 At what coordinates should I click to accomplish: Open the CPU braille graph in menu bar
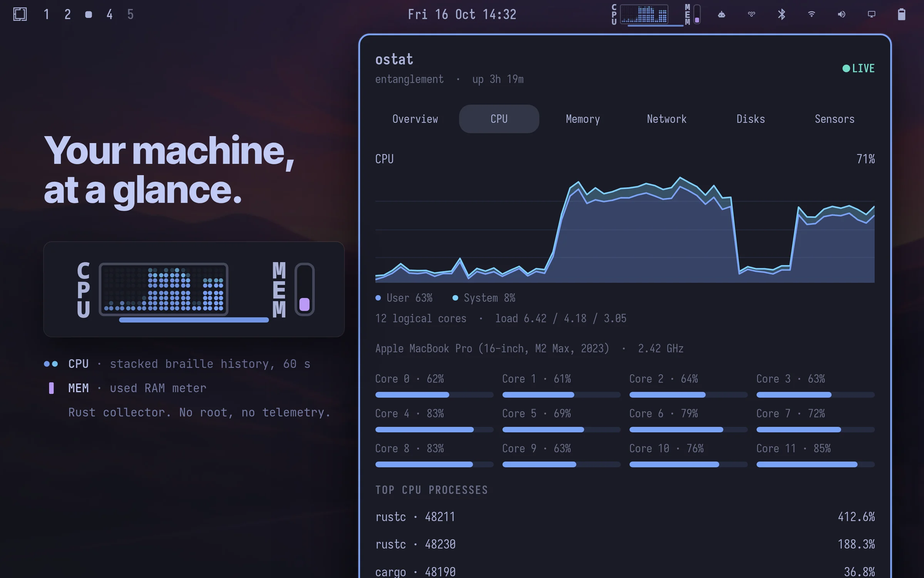pos(644,14)
